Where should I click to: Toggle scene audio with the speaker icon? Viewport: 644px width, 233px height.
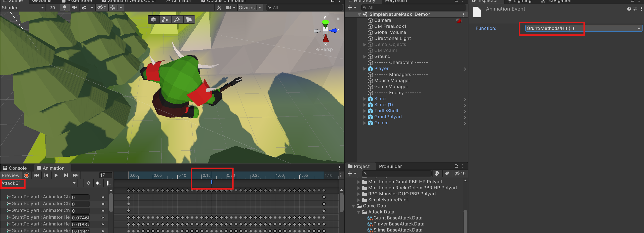click(x=74, y=8)
